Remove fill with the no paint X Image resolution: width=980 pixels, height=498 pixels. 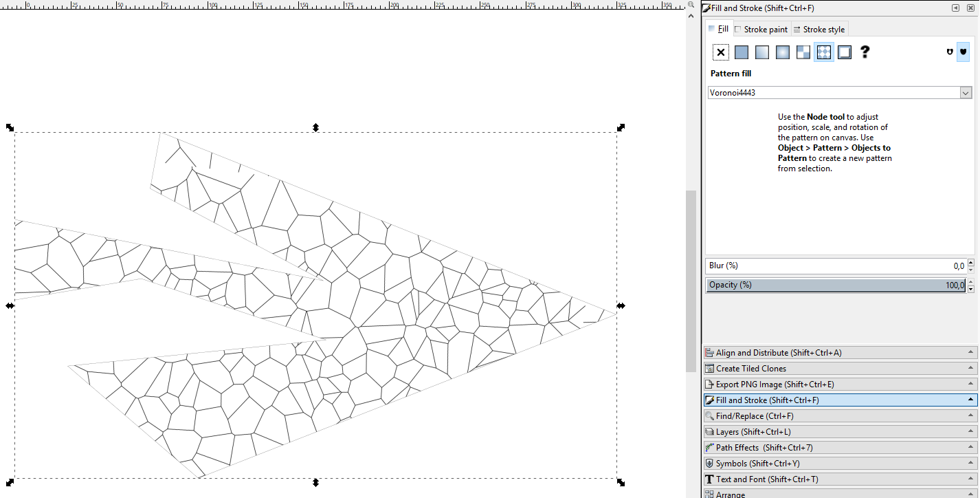(x=720, y=52)
